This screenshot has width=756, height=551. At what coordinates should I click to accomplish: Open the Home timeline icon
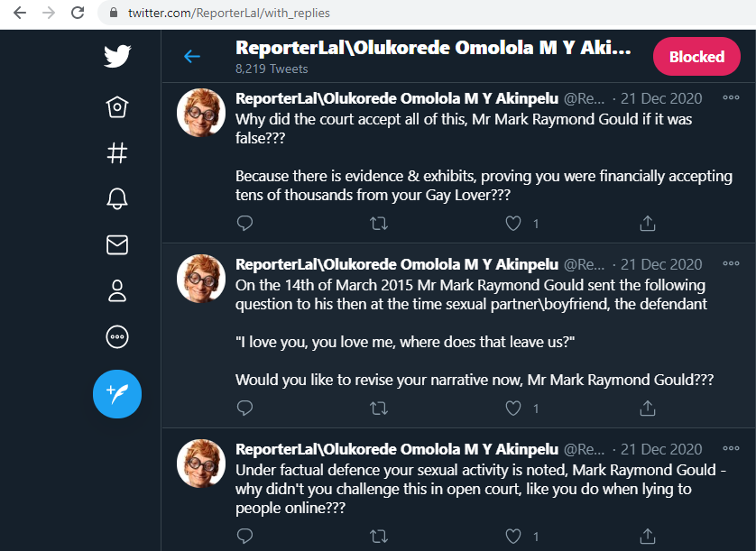pyautogui.click(x=117, y=107)
